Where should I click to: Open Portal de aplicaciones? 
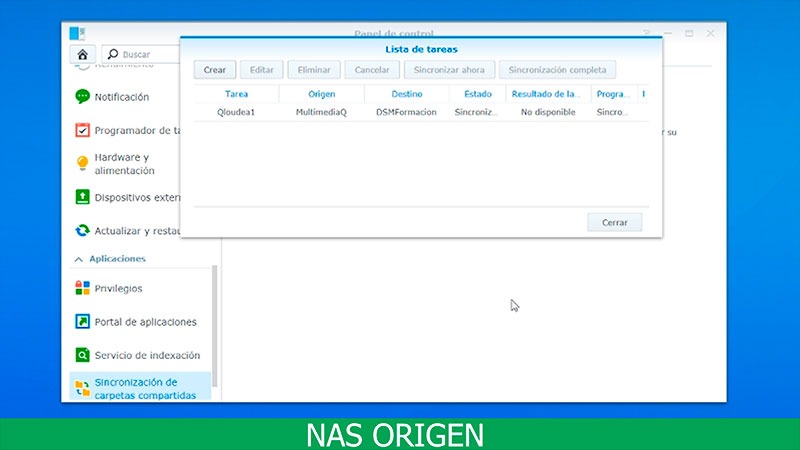[145, 322]
